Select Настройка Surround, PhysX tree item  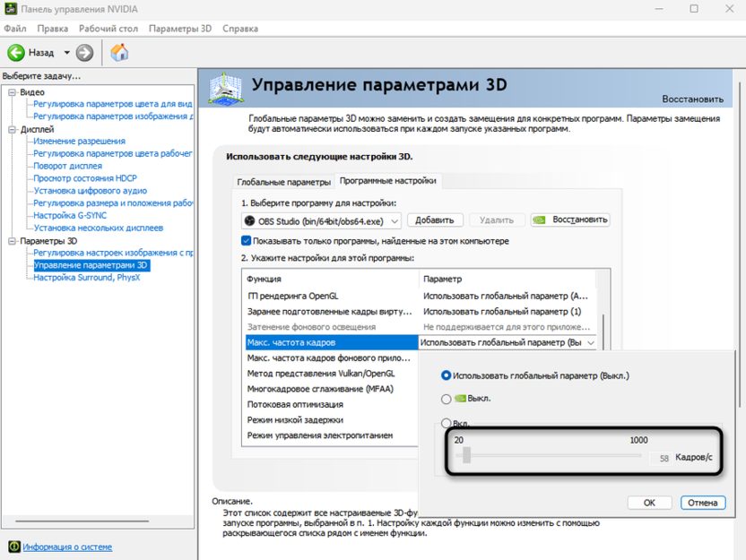coord(87,278)
